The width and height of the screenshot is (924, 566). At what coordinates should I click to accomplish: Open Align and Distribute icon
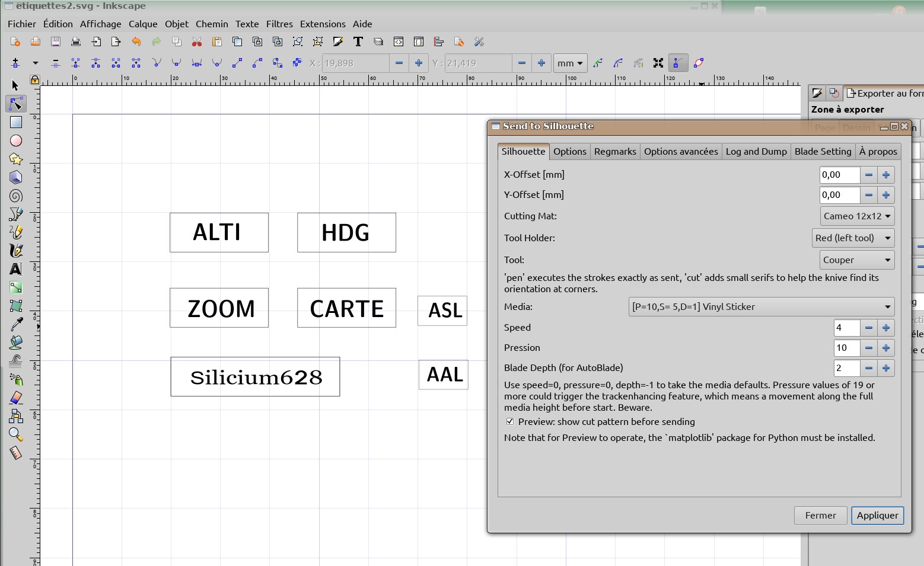tap(439, 41)
